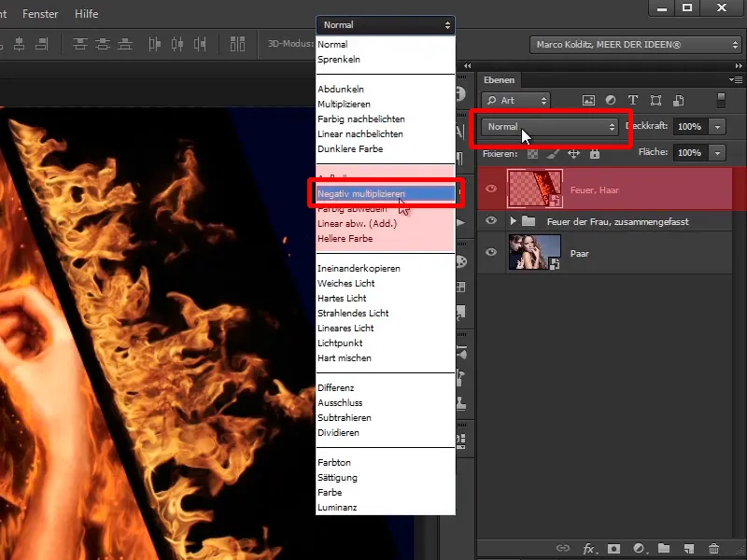Open Deckkraft slider arrow
747x560 pixels.
717,127
